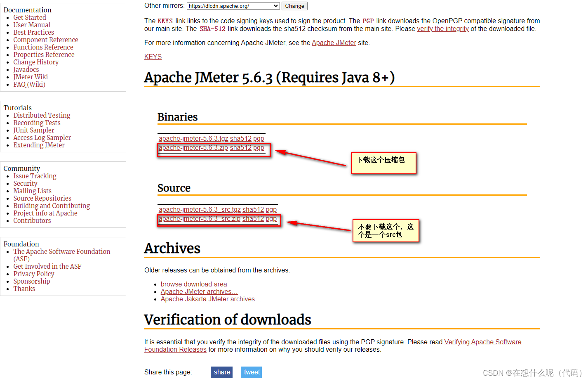Image resolution: width=588 pixels, height=381 pixels.
Task: Open Distributed Testing tutorial
Action: pyautogui.click(x=42, y=116)
